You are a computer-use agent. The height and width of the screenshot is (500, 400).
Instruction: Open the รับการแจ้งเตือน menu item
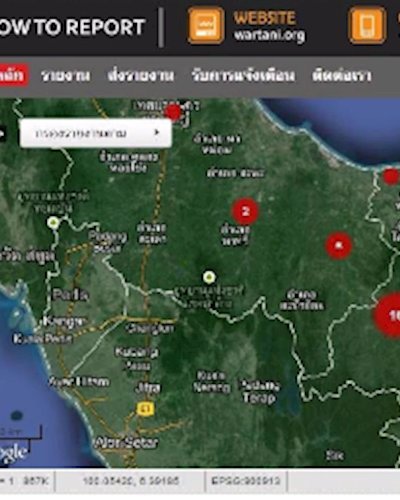[243, 76]
